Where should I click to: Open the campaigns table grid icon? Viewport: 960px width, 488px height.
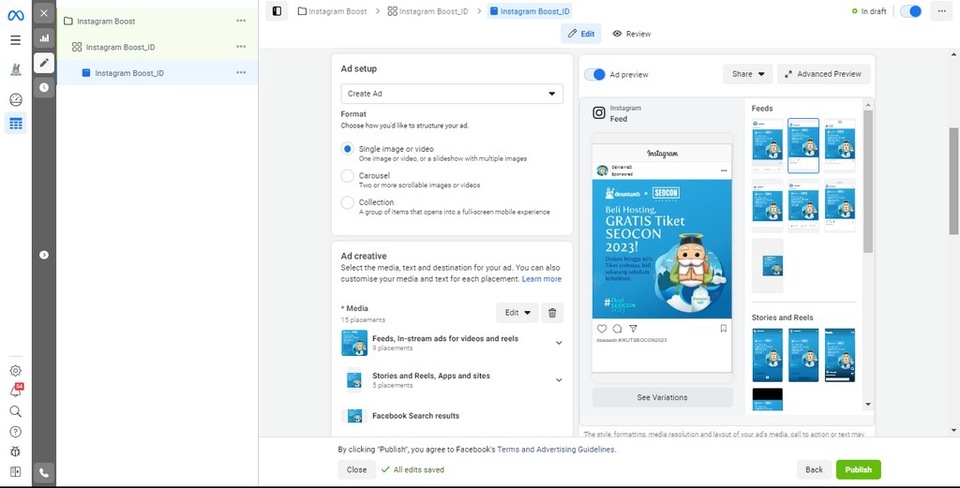point(16,124)
